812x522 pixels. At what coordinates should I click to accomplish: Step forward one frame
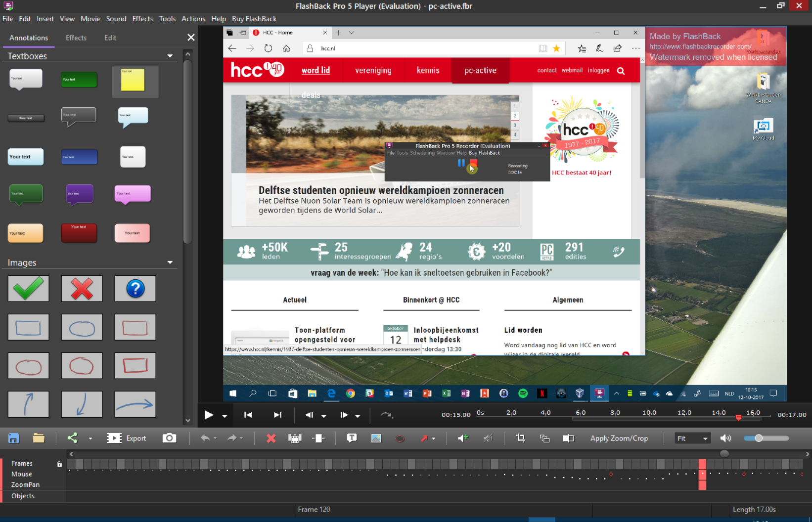tap(344, 415)
